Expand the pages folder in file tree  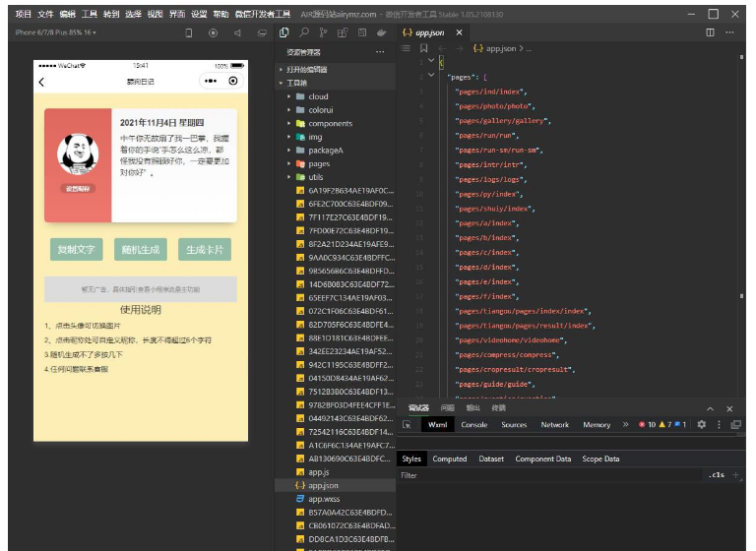pyautogui.click(x=318, y=163)
